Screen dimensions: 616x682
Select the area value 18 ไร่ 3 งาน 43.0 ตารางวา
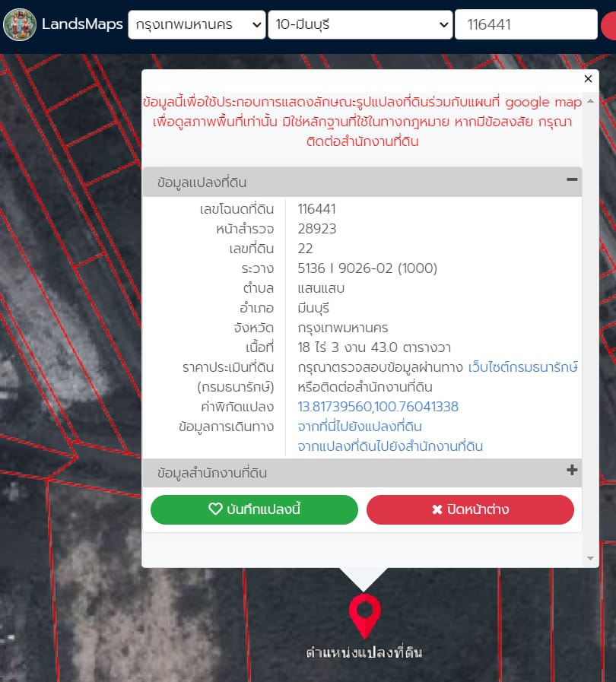point(374,347)
